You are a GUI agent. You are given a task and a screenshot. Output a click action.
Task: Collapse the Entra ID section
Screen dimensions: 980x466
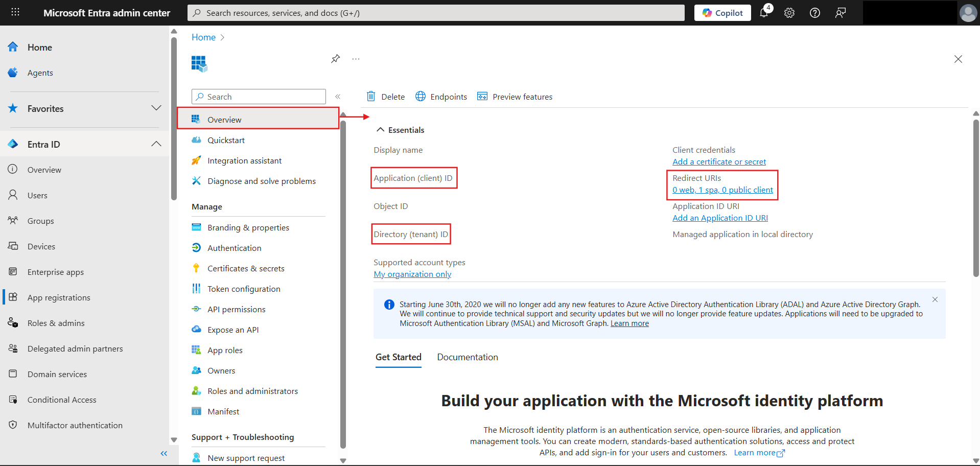point(156,144)
